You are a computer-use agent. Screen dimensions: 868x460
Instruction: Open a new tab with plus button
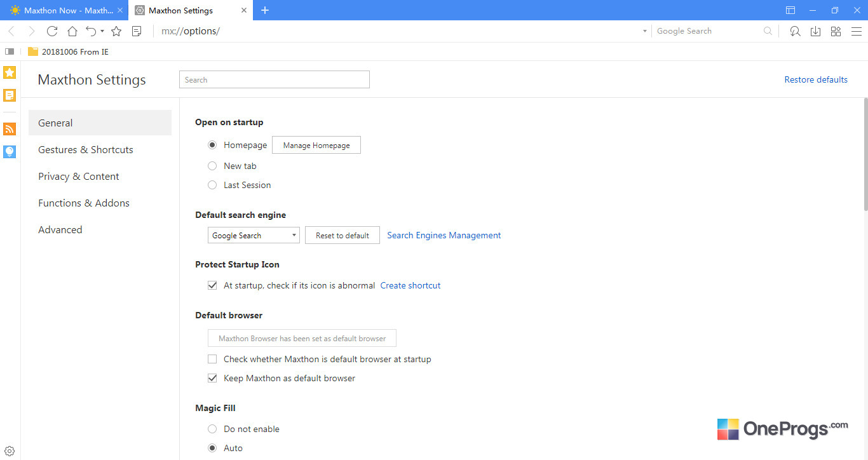(265, 10)
